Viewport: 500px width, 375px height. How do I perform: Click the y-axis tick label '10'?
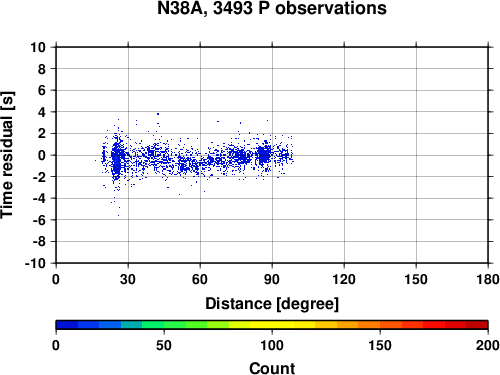[38, 47]
